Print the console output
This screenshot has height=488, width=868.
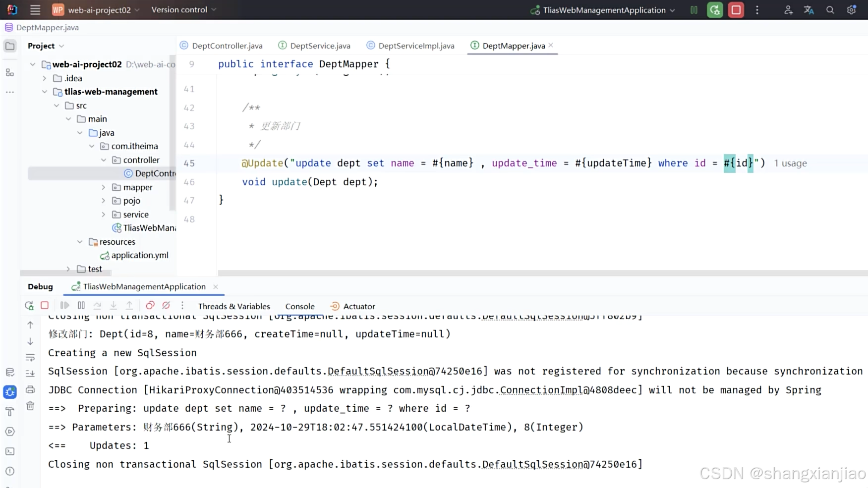point(30,389)
